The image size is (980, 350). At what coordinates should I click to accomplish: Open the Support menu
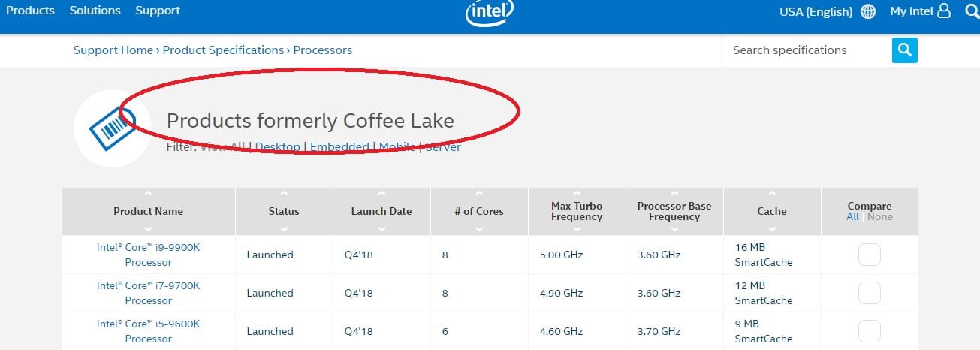tap(158, 11)
